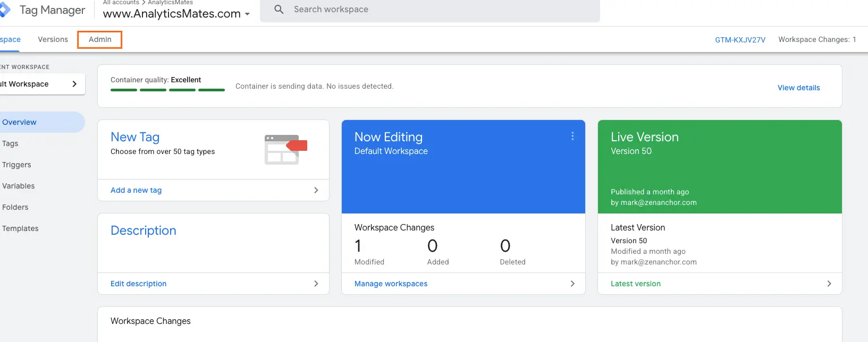Image resolution: width=868 pixels, height=342 pixels.
Task: Open Folders in the sidebar
Action: tap(15, 207)
